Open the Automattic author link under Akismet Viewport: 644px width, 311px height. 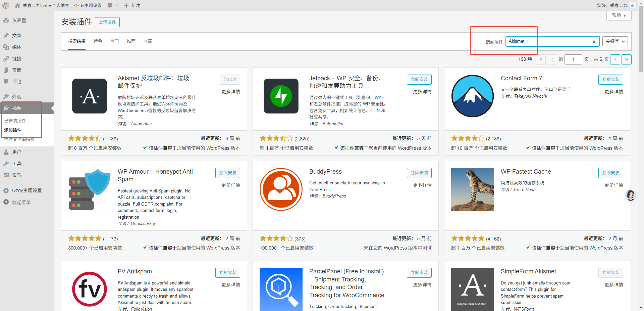point(141,124)
